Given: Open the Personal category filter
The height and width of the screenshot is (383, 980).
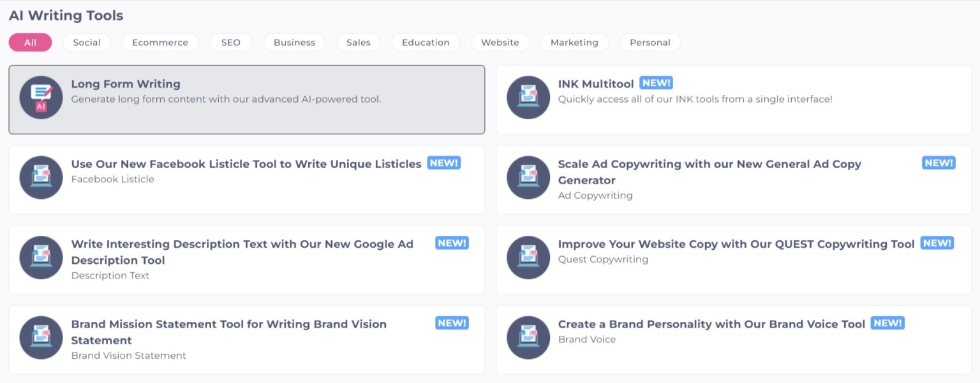Looking at the screenshot, I should (650, 43).
